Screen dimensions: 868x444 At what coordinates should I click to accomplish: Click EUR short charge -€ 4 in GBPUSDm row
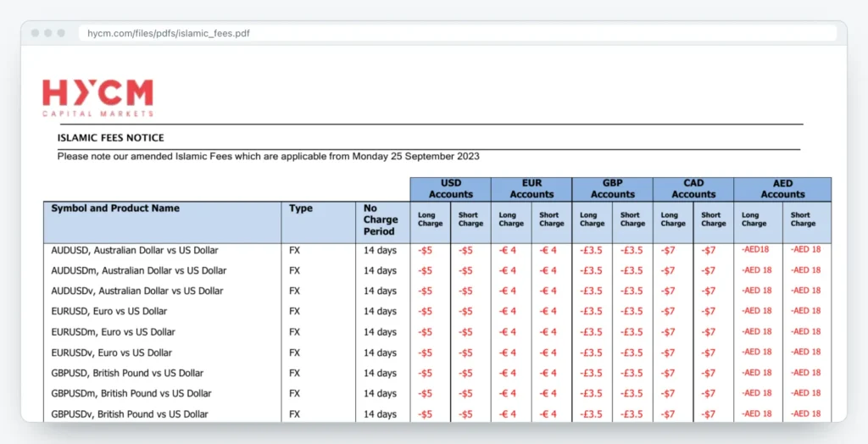click(548, 394)
